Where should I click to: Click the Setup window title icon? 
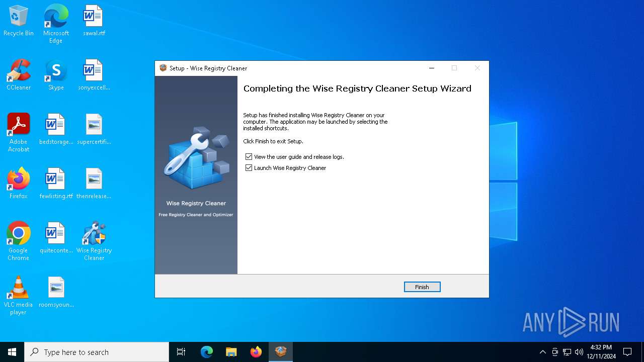163,68
